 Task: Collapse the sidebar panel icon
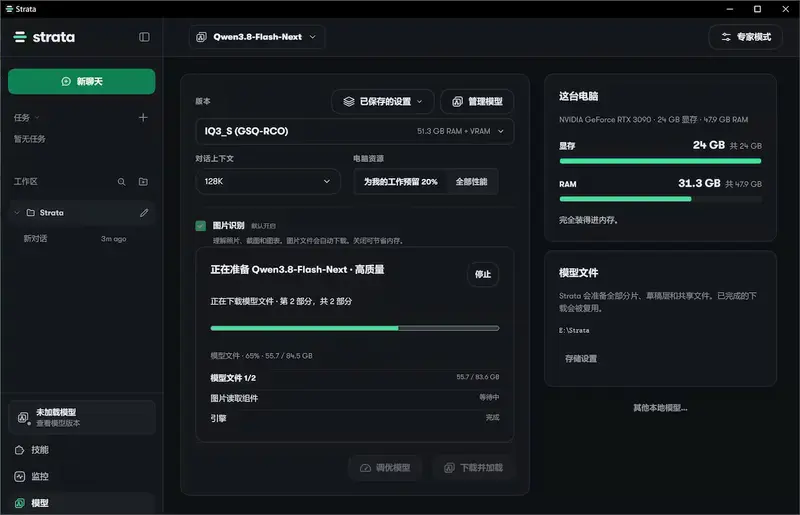coord(144,37)
